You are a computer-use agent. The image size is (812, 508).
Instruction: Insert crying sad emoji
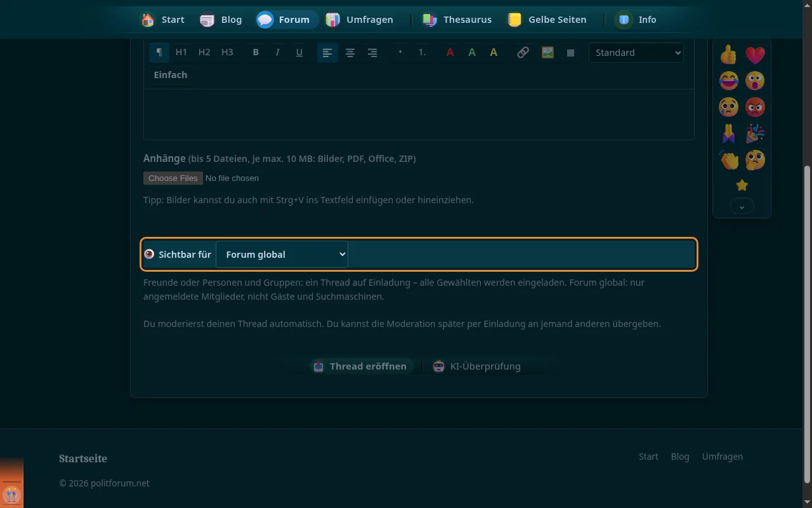(729, 107)
